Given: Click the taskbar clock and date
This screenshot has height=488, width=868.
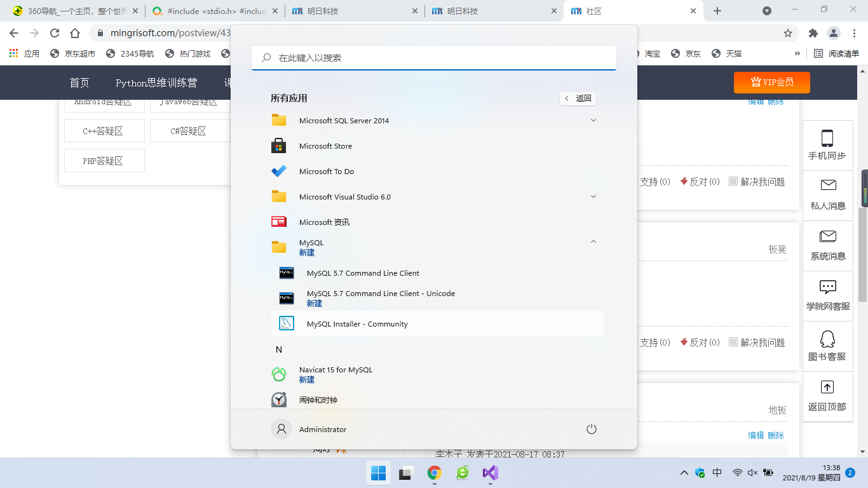Looking at the screenshot, I should 811,473.
